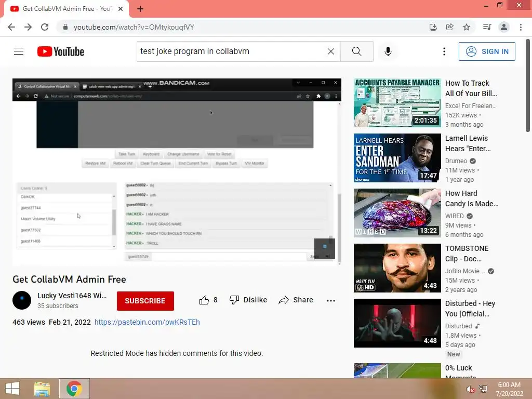The image size is (532, 399).
Task: Click the page vertical scrollbar thumb
Action: [528, 85]
